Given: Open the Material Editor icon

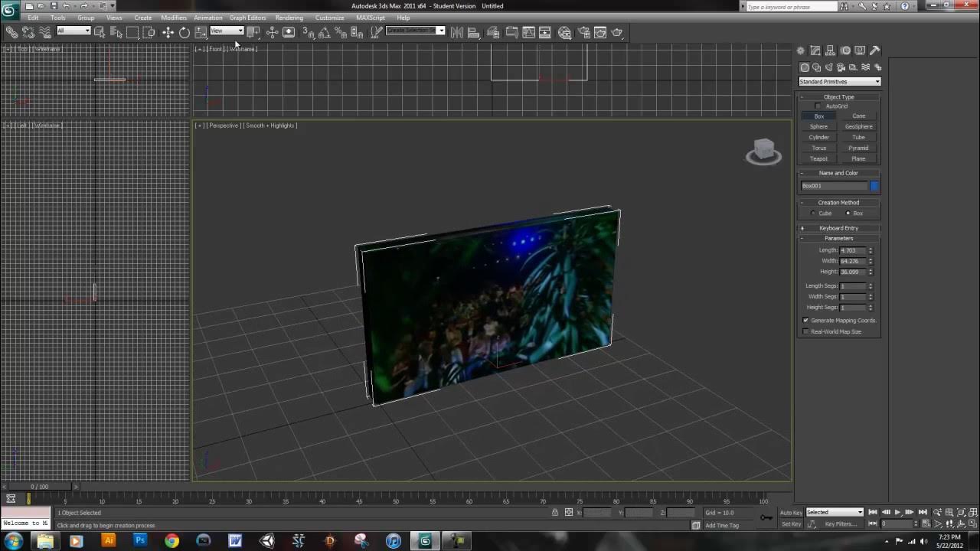Looking at the screenshot, I should 564,32.
